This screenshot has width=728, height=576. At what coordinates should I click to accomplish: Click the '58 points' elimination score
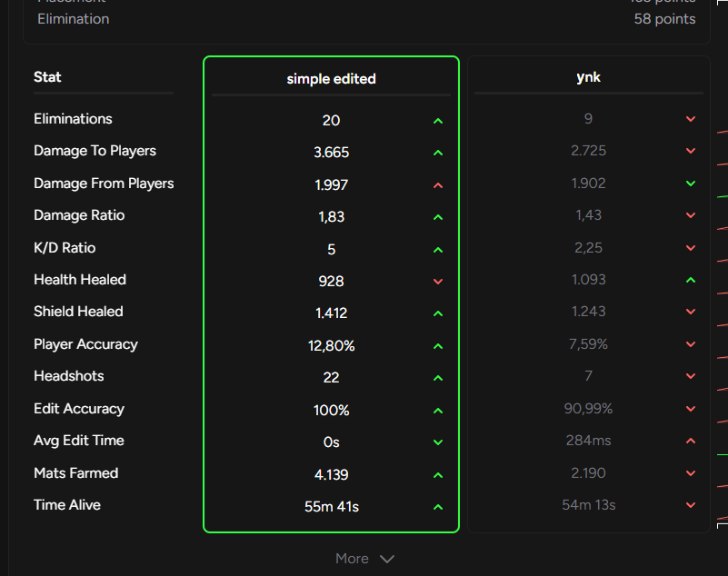pos(665,19)
